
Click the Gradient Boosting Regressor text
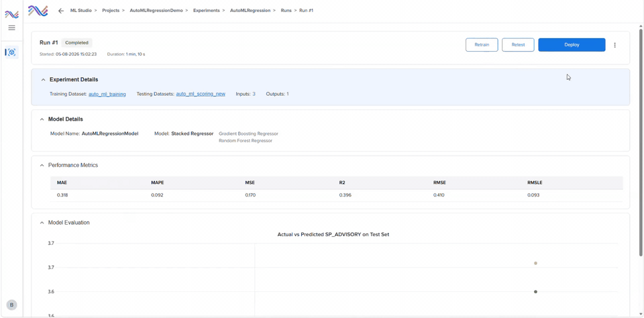pos(248,134)
